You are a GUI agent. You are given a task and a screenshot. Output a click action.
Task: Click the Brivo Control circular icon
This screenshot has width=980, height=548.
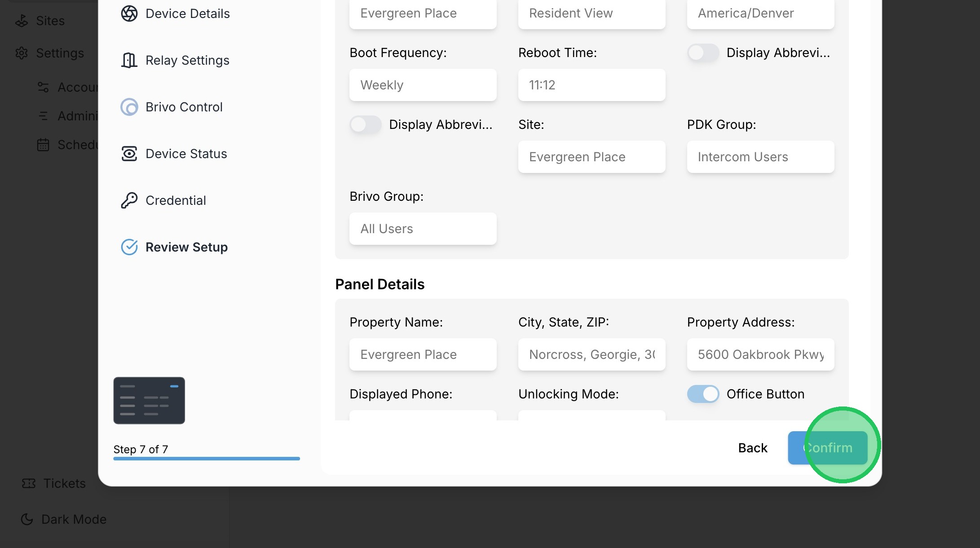(x=129, y=107)
